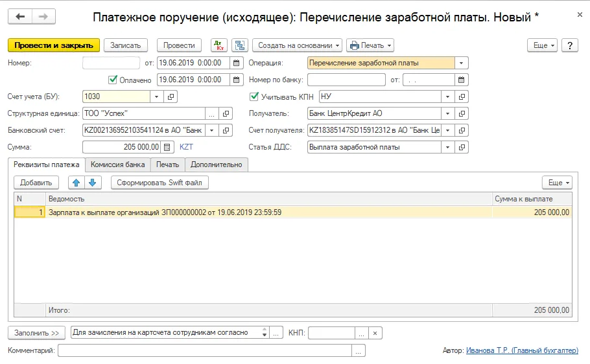Open the Получатель item form
590x364 pixels.
coord(462,113)
